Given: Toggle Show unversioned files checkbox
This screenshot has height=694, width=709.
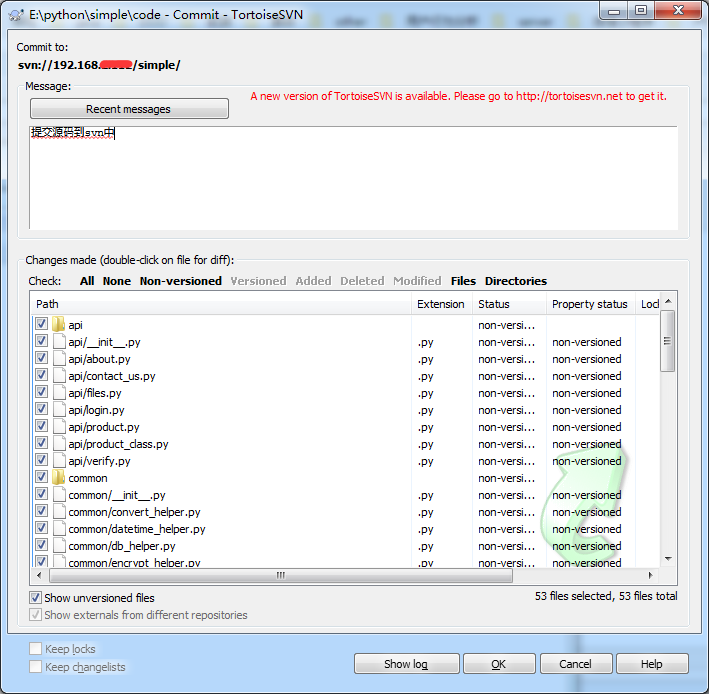Looking at the screenshot, I should 35,598.
